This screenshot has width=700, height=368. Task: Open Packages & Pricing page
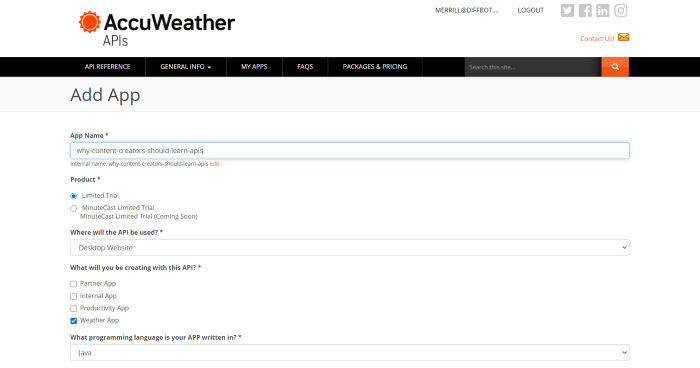coord(375,67)
